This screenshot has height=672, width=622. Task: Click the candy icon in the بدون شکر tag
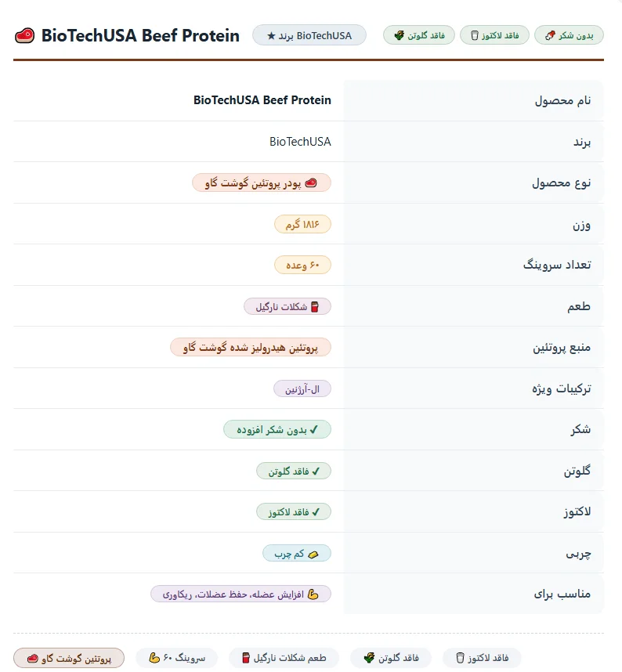point(550,35)
